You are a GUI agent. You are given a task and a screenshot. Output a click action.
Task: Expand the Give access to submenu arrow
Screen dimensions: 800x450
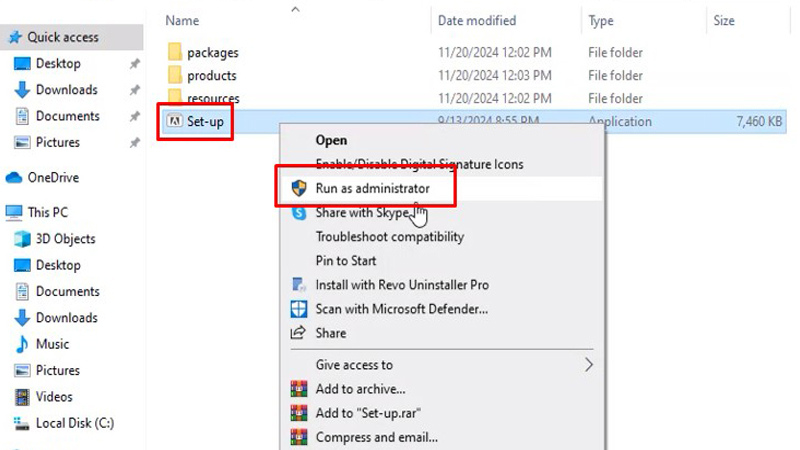pyautogui.click(x=589, y=365)
